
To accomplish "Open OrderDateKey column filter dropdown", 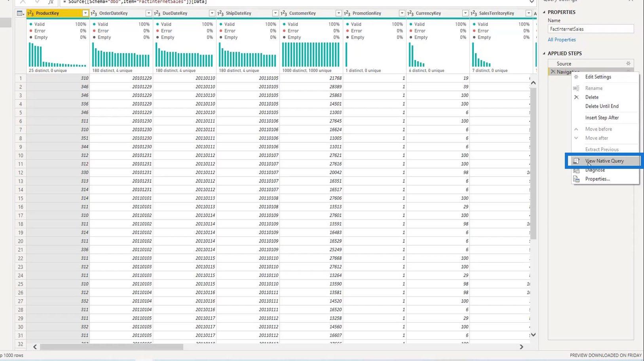I will click(x=148, y=13).
